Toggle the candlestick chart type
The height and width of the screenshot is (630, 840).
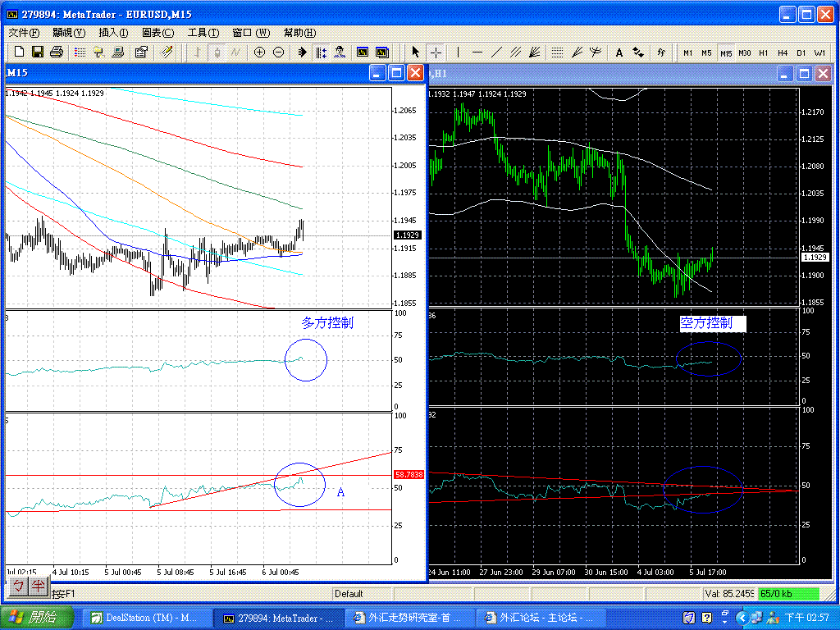(217, 52)
